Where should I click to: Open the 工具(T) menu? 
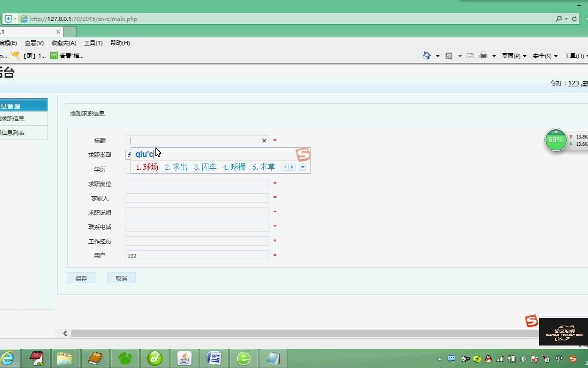tap(92, 43)
